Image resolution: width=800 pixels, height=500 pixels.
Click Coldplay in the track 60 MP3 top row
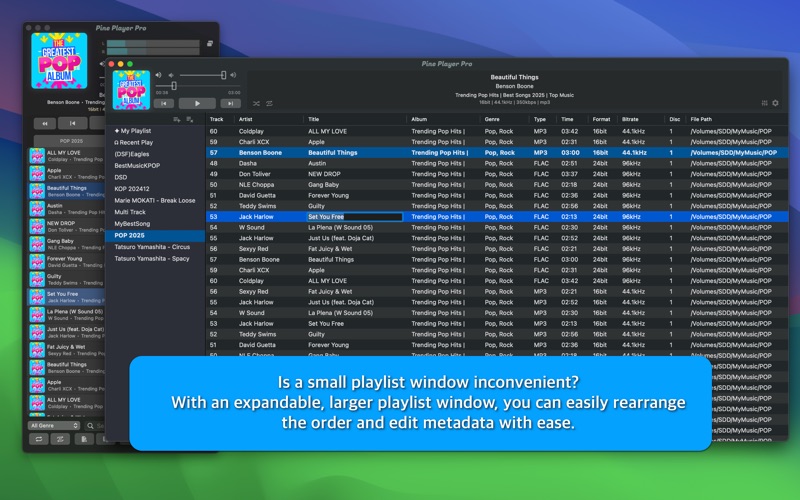[251, 131]
